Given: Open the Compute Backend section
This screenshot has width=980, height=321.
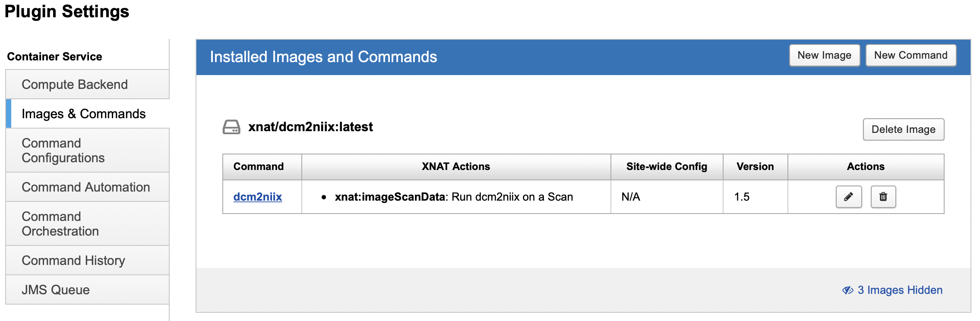Looking at the screenshot, I should [x=75, y=85].
